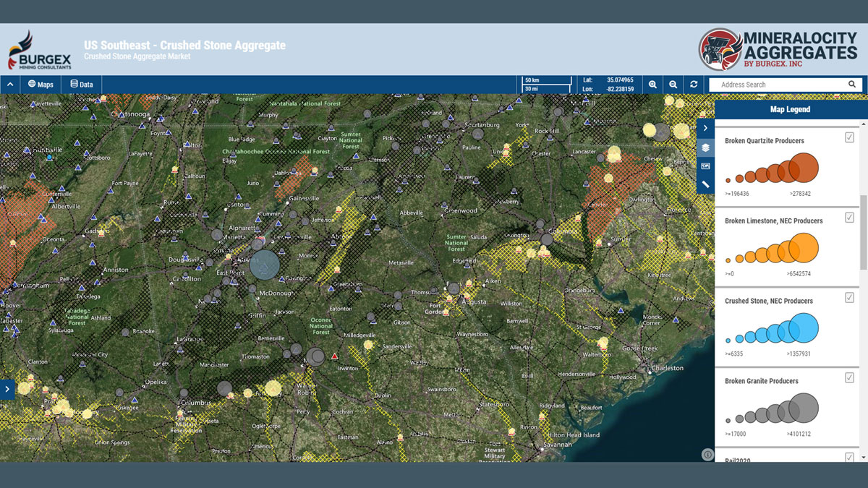The image size is (868, 488).
Task: Click the red triangle marker near Irwinton
Action: pos(334,356)
